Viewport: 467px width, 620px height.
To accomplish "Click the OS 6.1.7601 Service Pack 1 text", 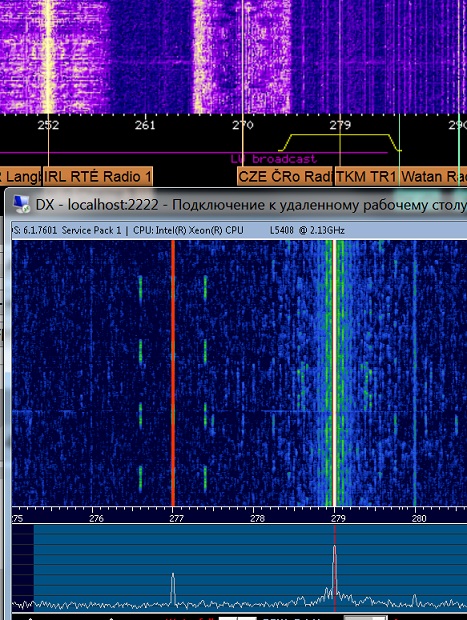I will [67, 230].
